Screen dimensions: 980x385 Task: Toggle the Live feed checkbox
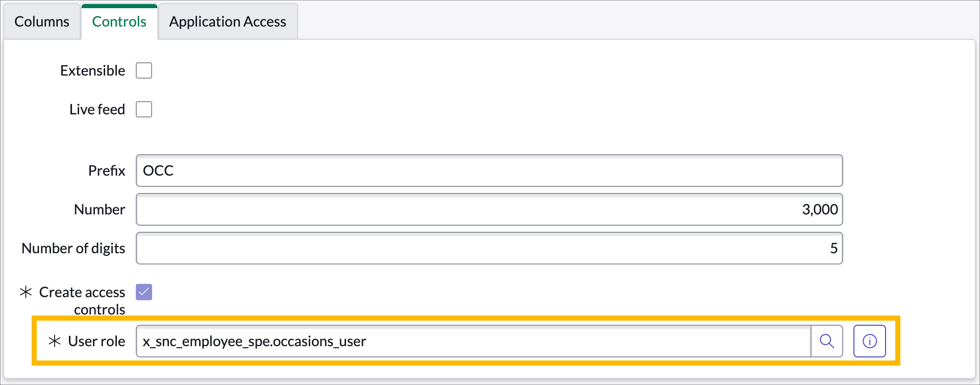pos(144,109)
